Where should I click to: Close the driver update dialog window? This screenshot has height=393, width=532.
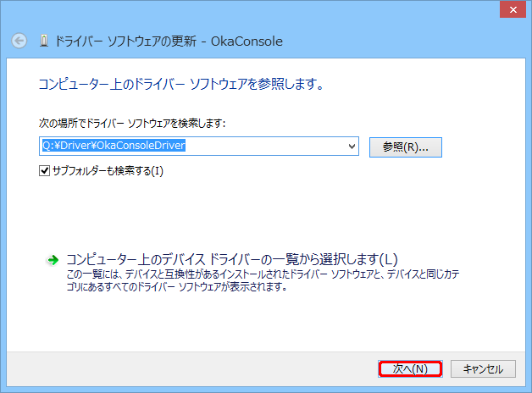pyautogui.click(x=513, y=10)
